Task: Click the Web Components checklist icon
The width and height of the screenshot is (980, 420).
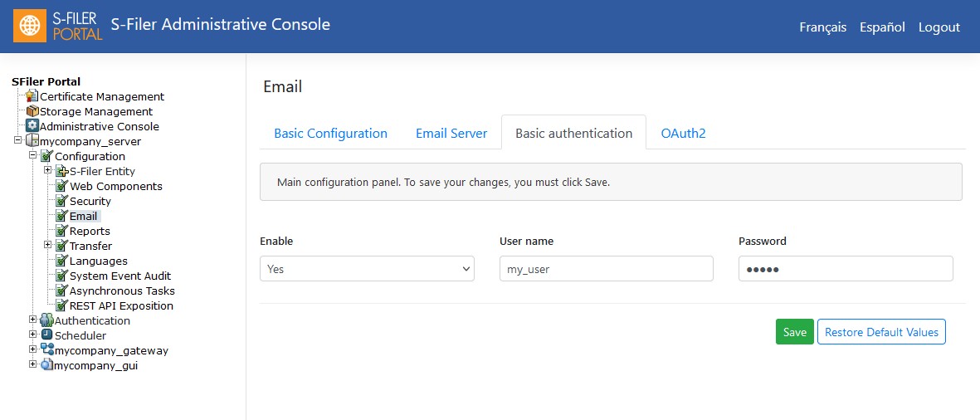Action: (x=62, y=186)
